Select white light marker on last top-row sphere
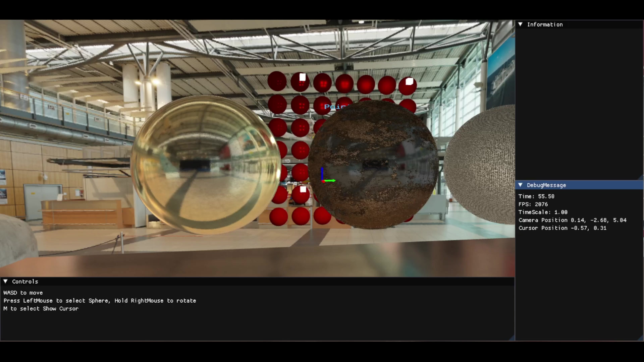This screenshot has height=362, width=644. (409, 81)
